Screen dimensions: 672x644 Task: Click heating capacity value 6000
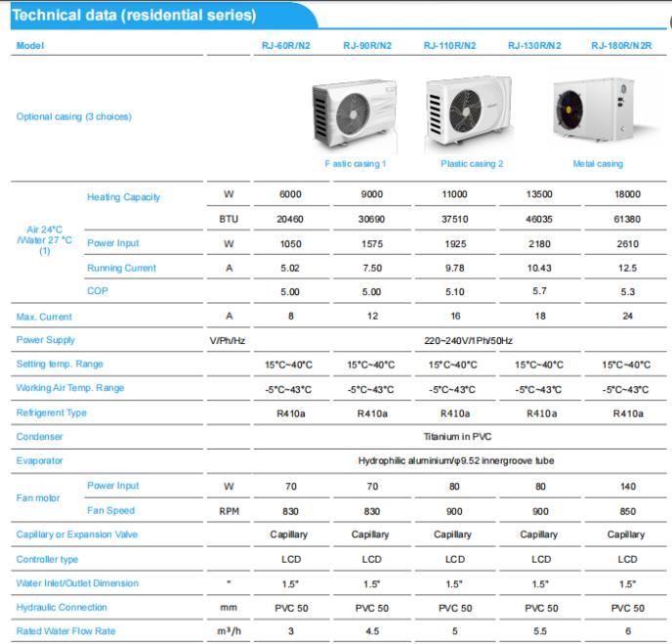click(290, 194)
